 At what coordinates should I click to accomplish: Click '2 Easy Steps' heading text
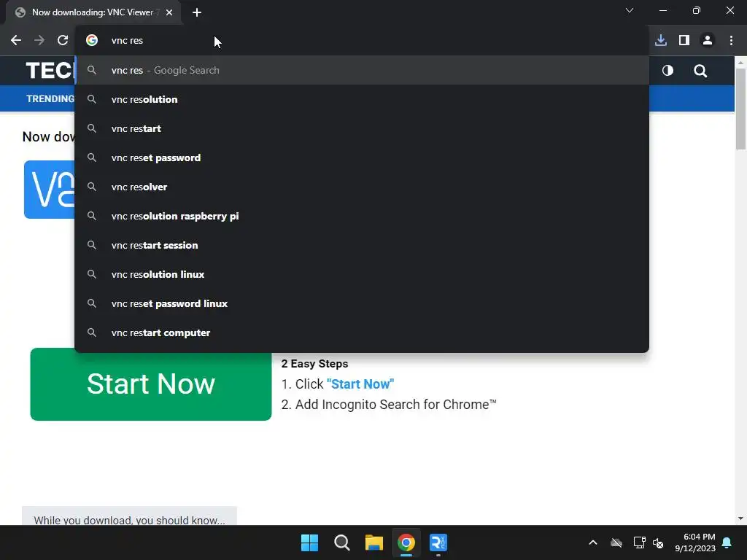coord(314,364)
